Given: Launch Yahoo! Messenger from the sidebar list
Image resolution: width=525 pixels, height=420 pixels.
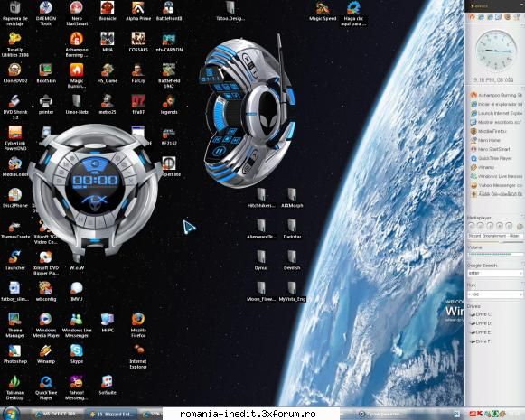Looking at the screenshot, I should pos(496,185).
